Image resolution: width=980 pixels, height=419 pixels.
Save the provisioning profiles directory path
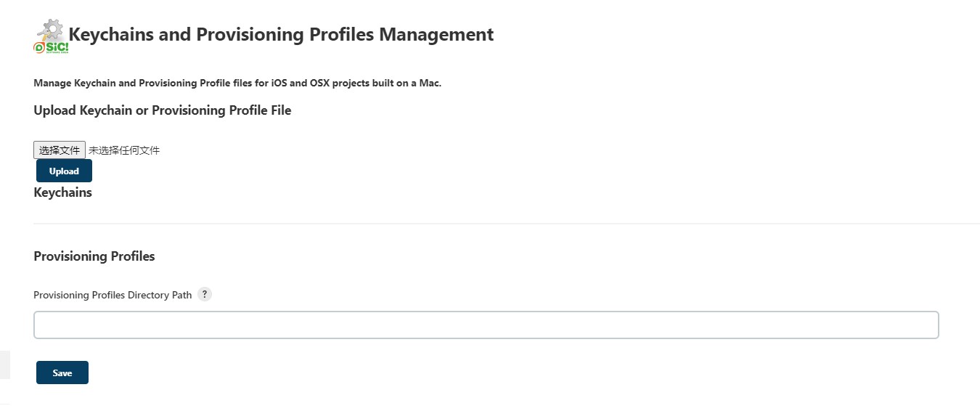point(62,373)
